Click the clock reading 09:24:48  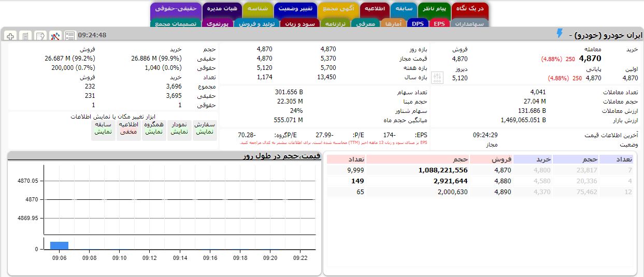(x=92, y=35)
